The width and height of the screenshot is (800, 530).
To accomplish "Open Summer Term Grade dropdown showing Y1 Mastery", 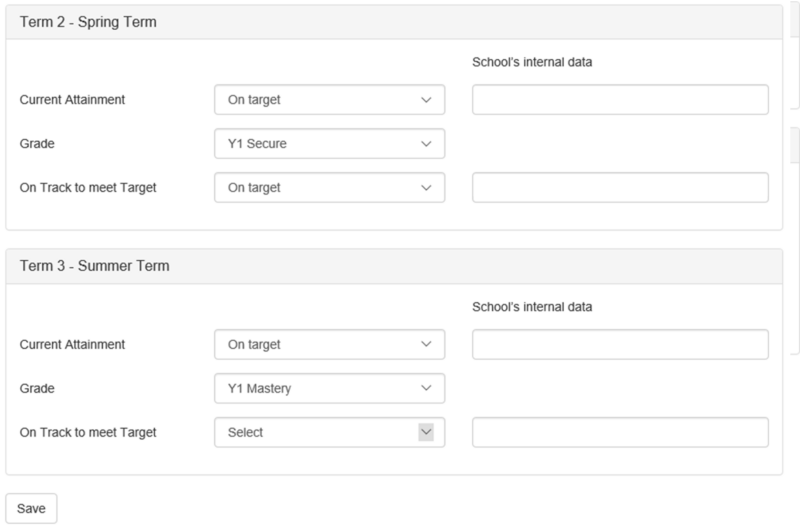I will pyautogui.click(x=330, y=388).
